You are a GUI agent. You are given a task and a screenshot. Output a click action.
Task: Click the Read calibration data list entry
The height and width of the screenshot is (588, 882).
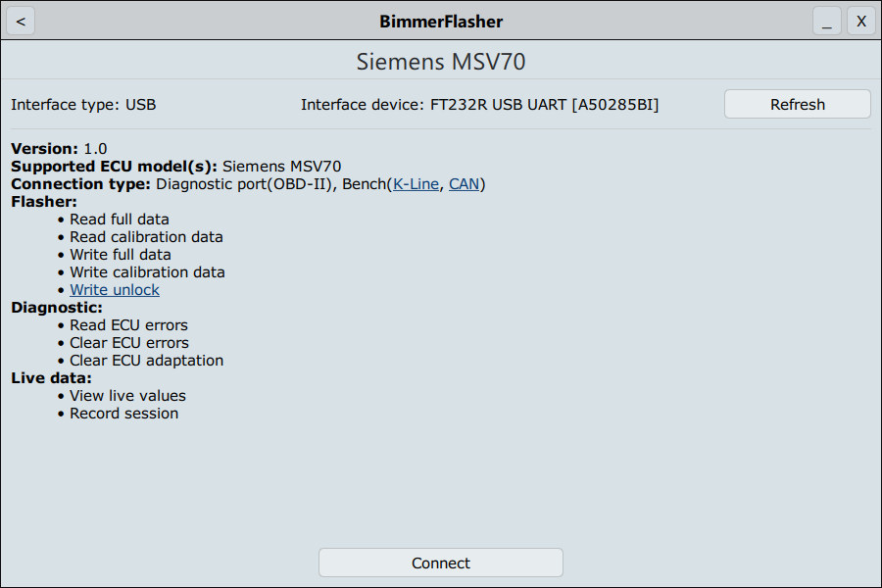[146, 237]
